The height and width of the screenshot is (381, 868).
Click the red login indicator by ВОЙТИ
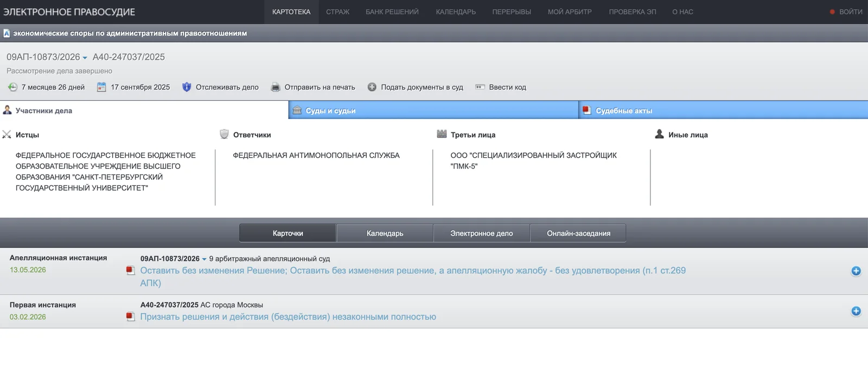pyautogui.click(x=832, y=12)
